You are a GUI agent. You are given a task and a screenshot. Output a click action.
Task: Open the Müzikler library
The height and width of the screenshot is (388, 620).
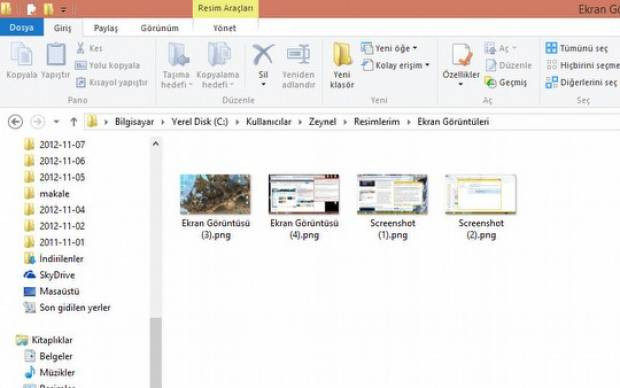click(x=49, y=373)
